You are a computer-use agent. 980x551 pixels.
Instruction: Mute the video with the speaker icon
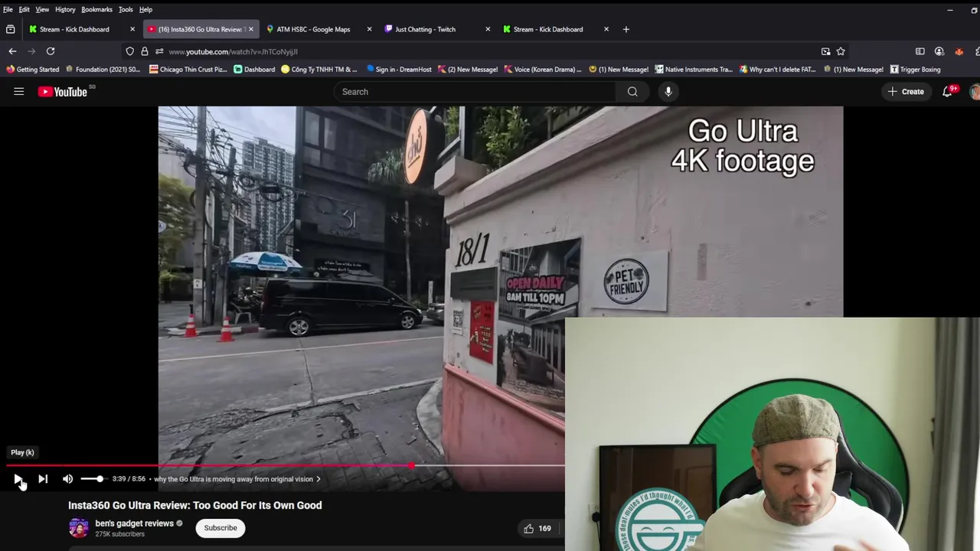coord(67,479)
